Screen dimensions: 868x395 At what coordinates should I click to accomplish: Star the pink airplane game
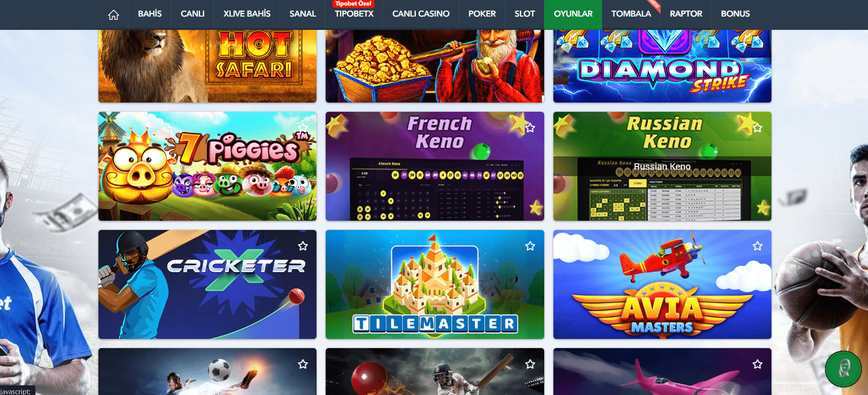[x=757, y=364]
